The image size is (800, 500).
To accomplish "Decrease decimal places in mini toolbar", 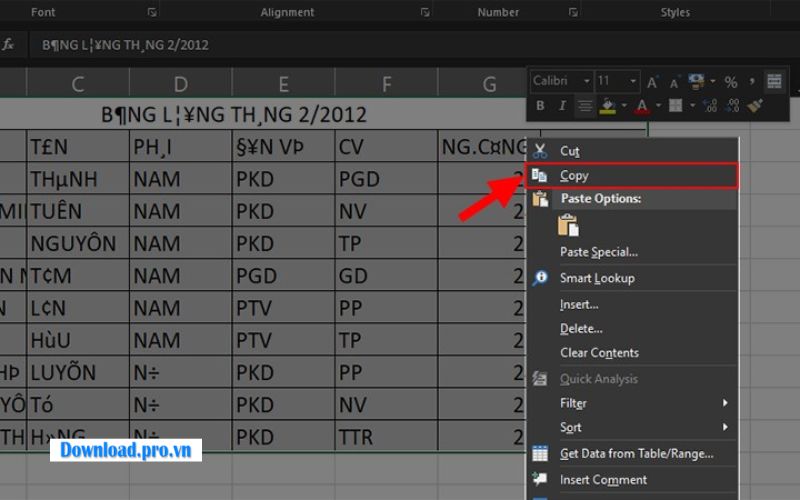I will point(733,106).
